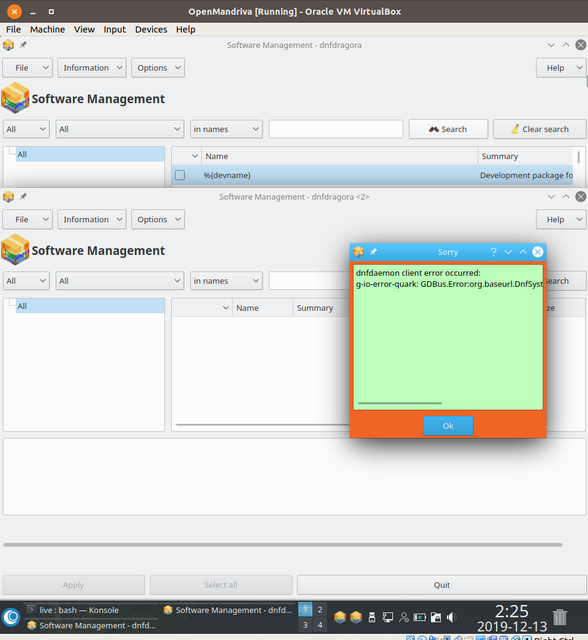Switch to virtual desktop 4
Image resolution: width=588 pixels, height=640 pixels.
320,625
